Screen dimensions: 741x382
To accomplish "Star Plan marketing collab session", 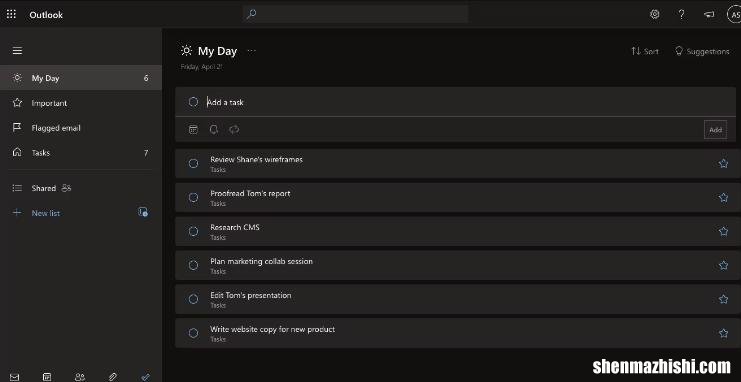I will [x=723, y=265].
